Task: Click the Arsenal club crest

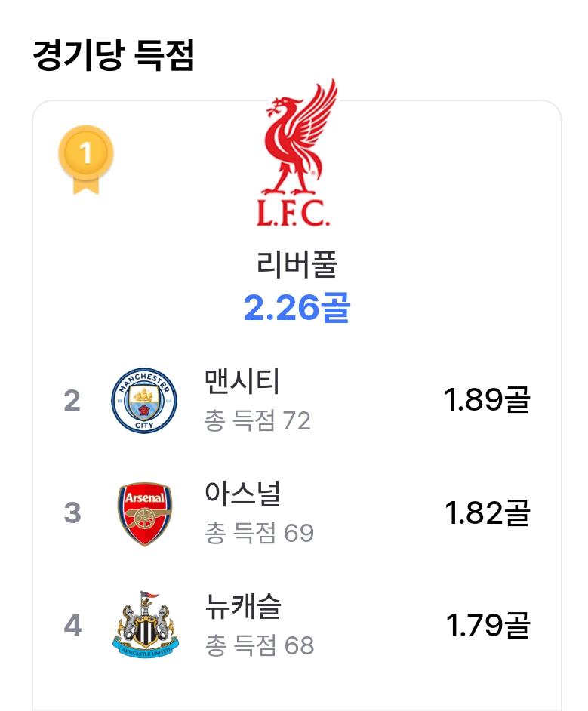Action: click(x=145, y=514)
